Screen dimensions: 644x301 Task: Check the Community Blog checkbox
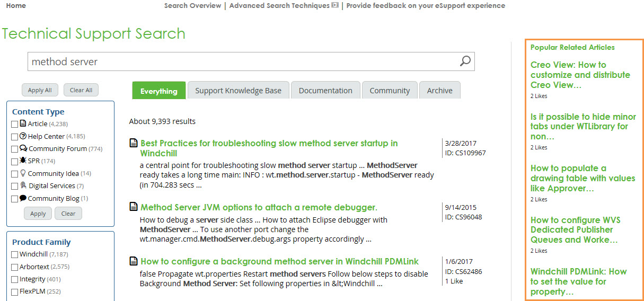coord(15,199)
